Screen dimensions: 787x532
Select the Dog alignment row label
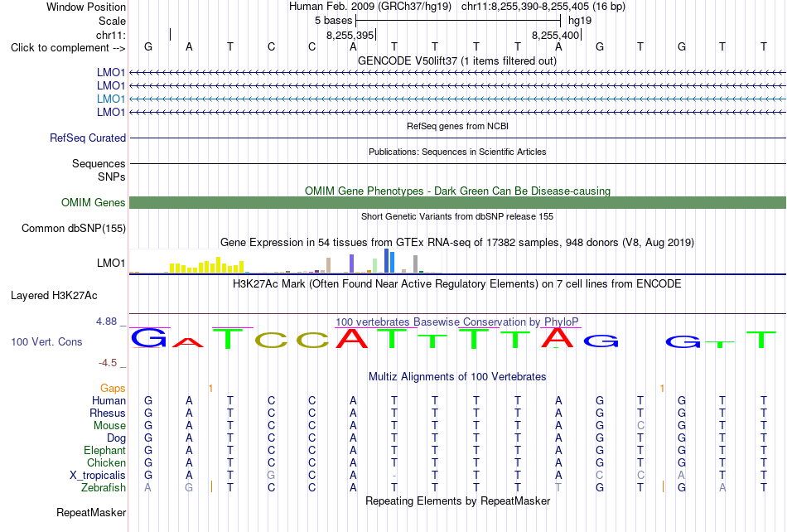[116, 438]
